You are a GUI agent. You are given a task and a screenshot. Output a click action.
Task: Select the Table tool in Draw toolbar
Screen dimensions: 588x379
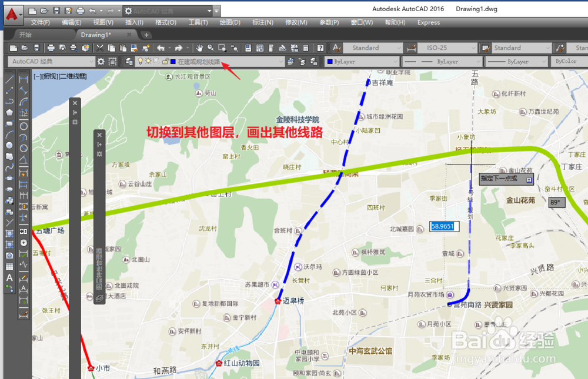[10, 267]
